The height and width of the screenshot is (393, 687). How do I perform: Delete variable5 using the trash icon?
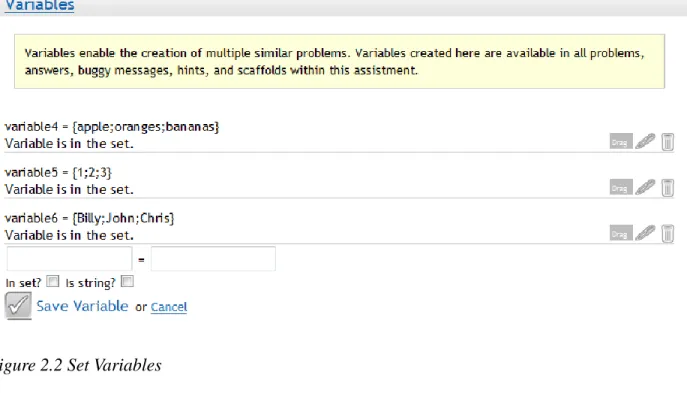pyautogui.click(x=667, y=188)
